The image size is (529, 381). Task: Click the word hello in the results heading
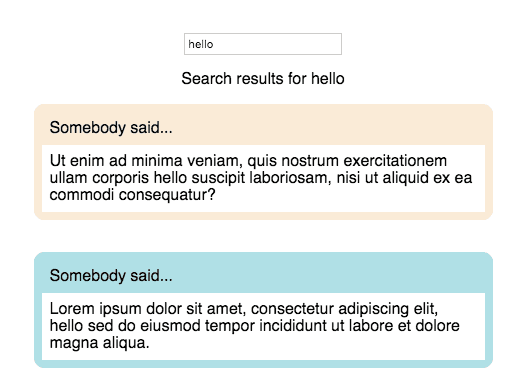[328, 79]
